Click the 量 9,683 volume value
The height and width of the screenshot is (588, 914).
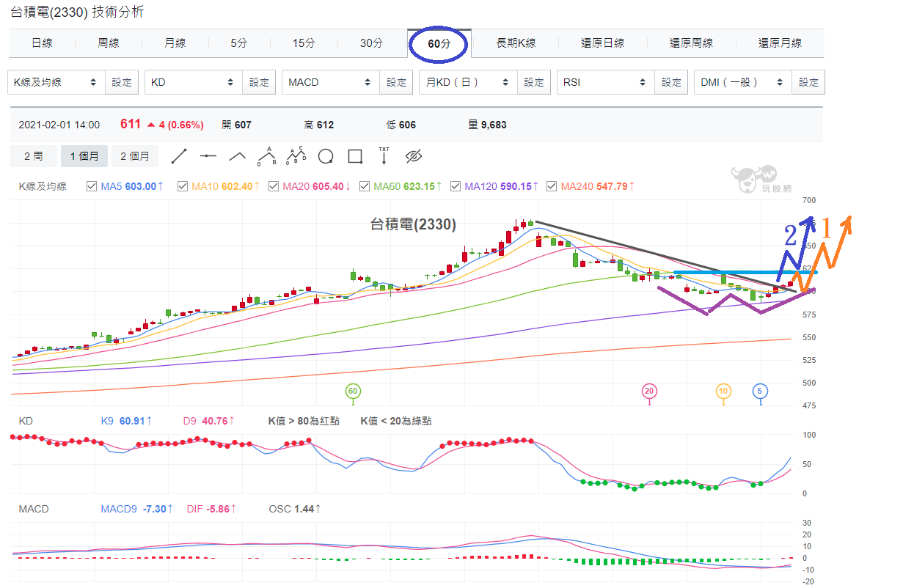487,125
